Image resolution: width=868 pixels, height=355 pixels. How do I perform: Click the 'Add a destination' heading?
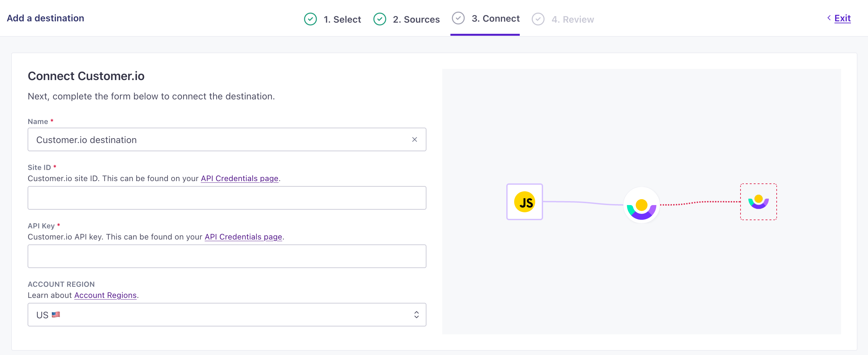coord(45,18)
